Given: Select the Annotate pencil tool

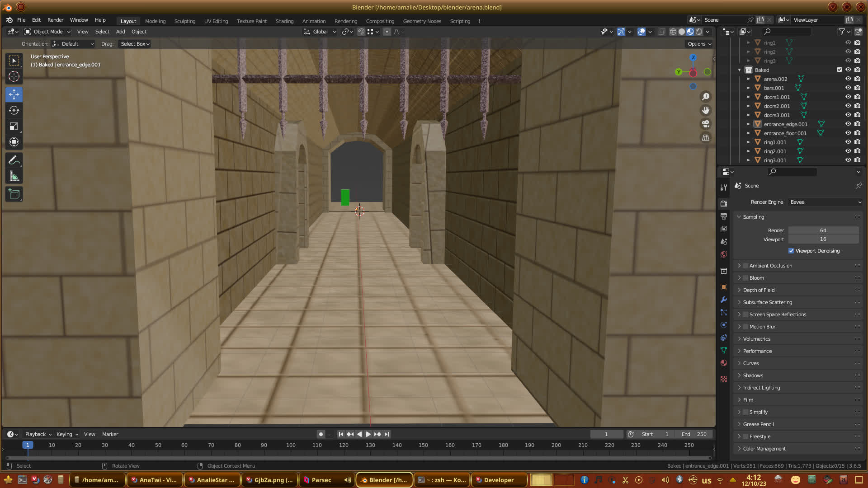Looking at the screenshot, I should 14,160.
